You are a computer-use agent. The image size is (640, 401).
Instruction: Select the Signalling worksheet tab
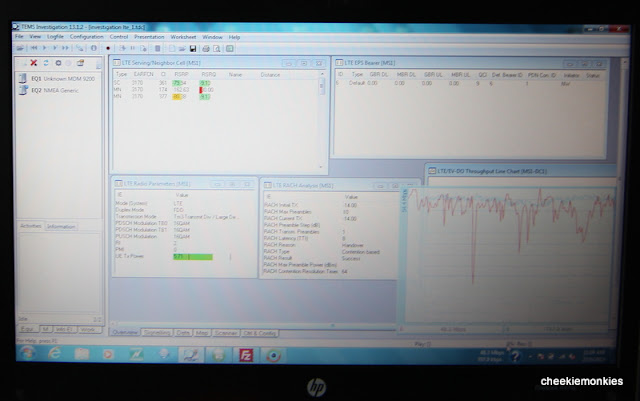157,333
